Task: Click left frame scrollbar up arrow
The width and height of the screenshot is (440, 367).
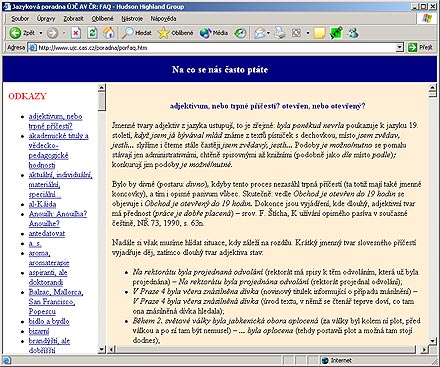Action: pyautogui.click(x=102, y=88)
